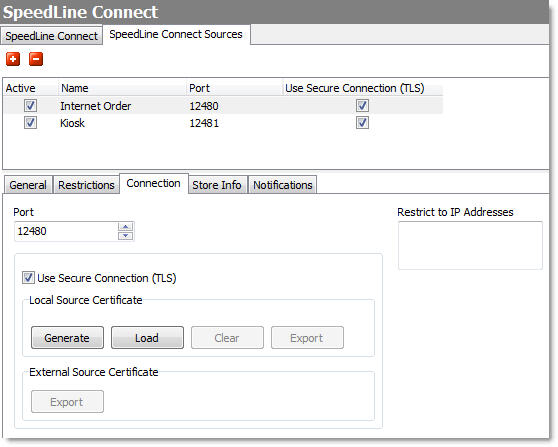Screen dimensions: 558x447
Task: Open the Restrictions tab
Action: pos(86,185)
